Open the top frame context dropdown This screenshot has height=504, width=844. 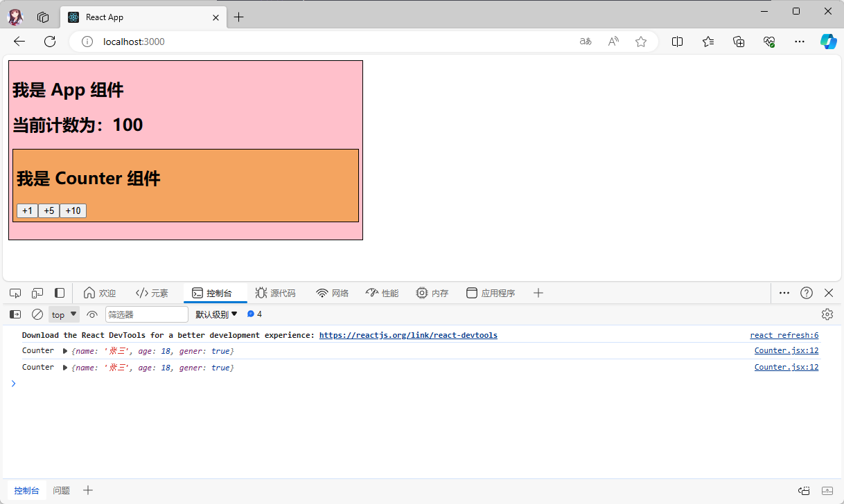point(63,314)
